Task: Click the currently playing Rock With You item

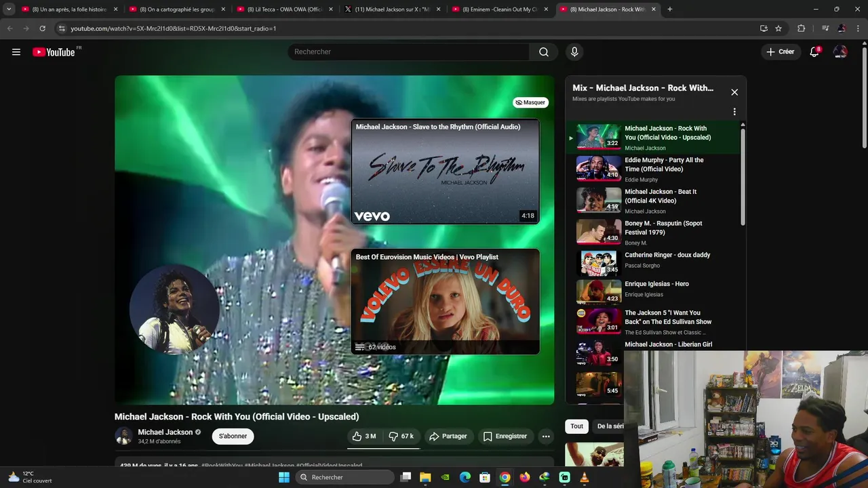Action: coord(654,138)
